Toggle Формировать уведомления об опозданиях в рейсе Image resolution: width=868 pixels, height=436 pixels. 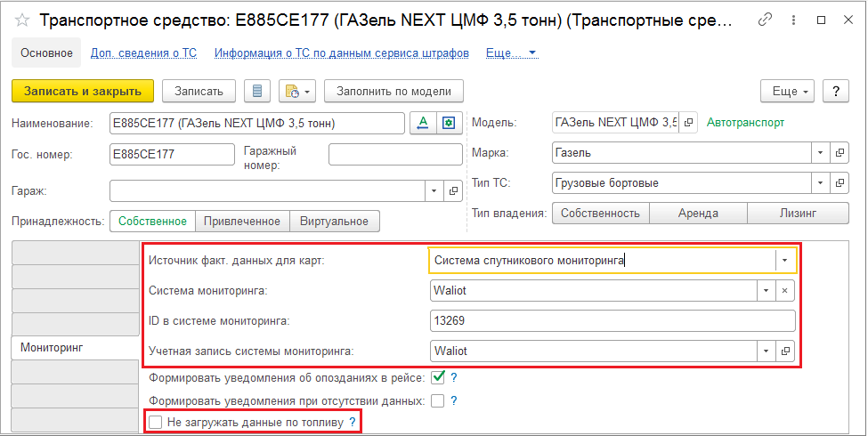[x=437, y=377]
